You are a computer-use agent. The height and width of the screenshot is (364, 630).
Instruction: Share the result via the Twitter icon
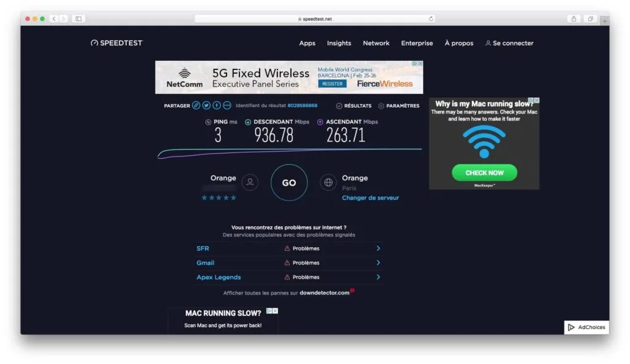coord(207,106)
